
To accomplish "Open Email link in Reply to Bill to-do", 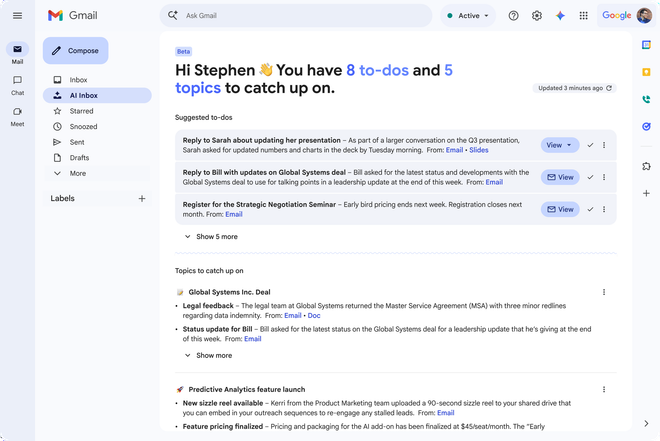I will (494, 182).
